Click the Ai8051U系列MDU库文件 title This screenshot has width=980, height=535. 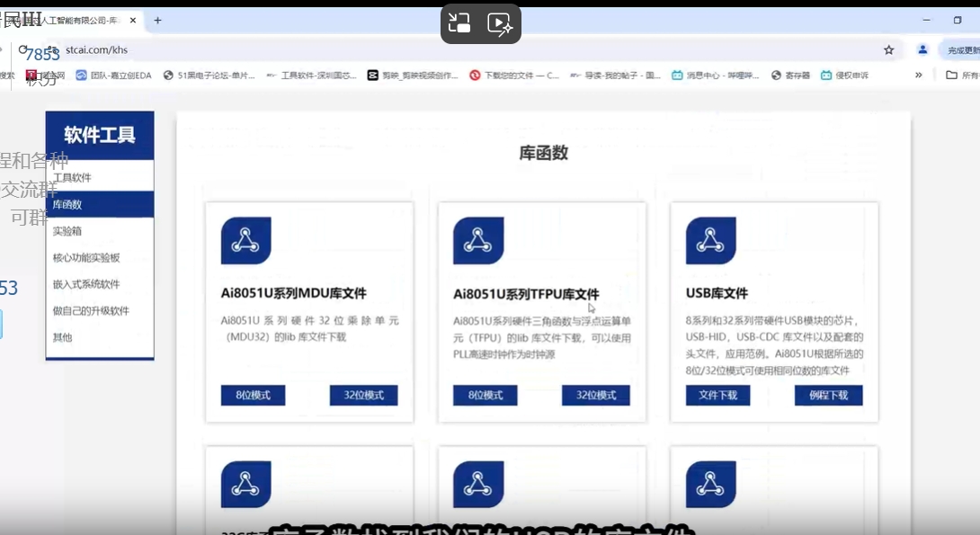click(294, 293)
